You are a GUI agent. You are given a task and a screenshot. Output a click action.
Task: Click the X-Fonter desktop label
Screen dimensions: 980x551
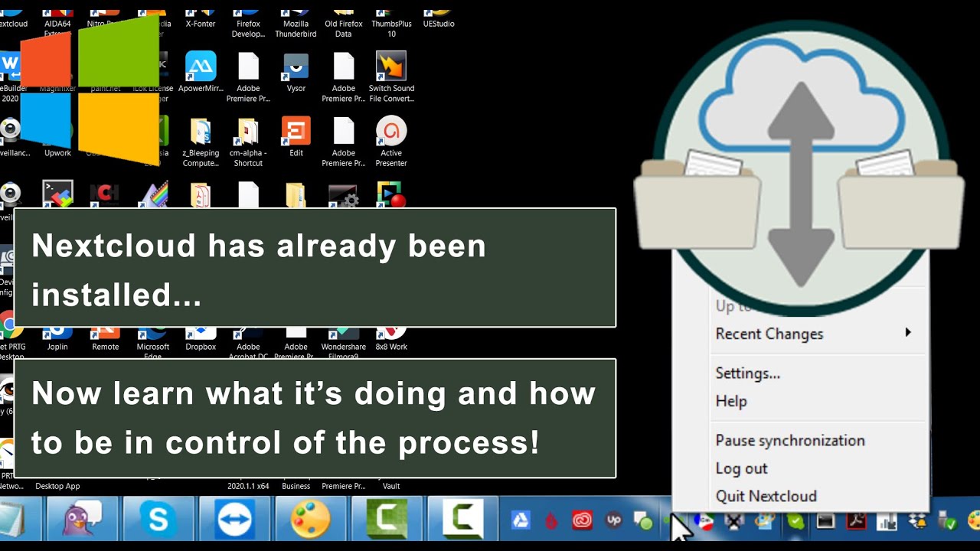pos(201,24)
